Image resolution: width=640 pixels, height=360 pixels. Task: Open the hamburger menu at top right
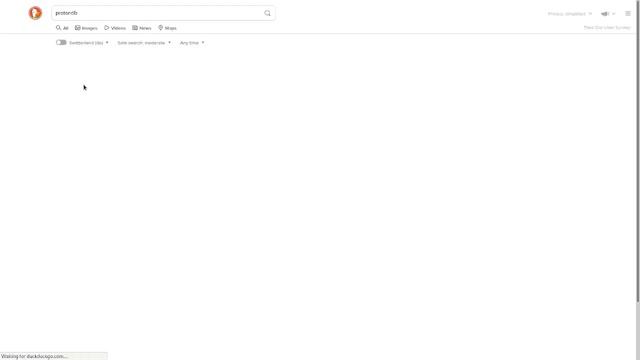pos(628,13)
